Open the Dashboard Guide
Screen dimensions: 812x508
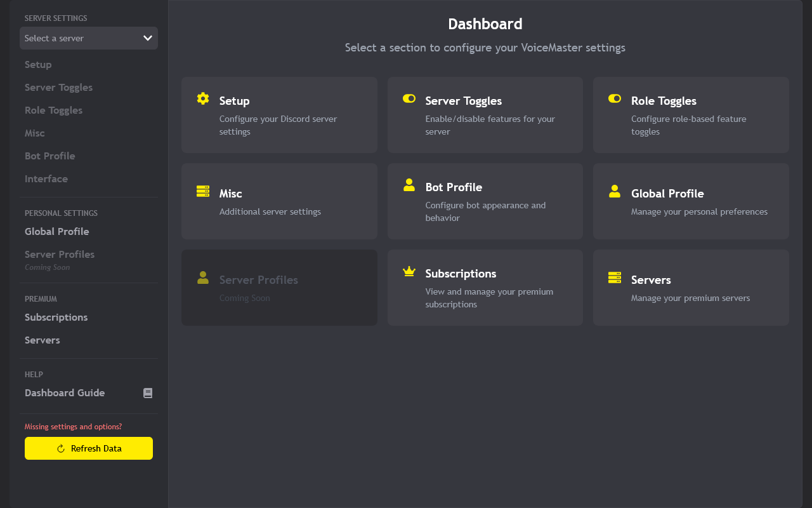[65, 392]
